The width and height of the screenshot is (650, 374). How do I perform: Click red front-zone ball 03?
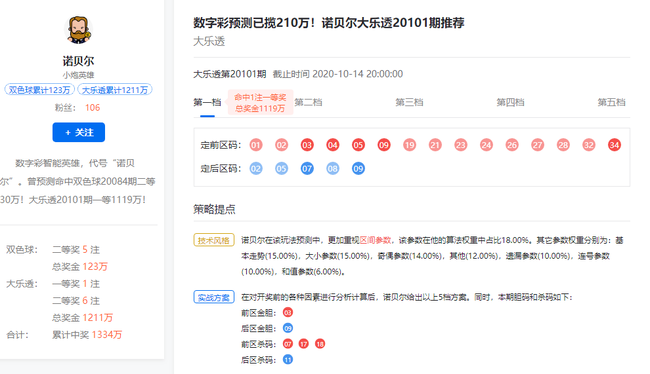(x=307, y=145)
